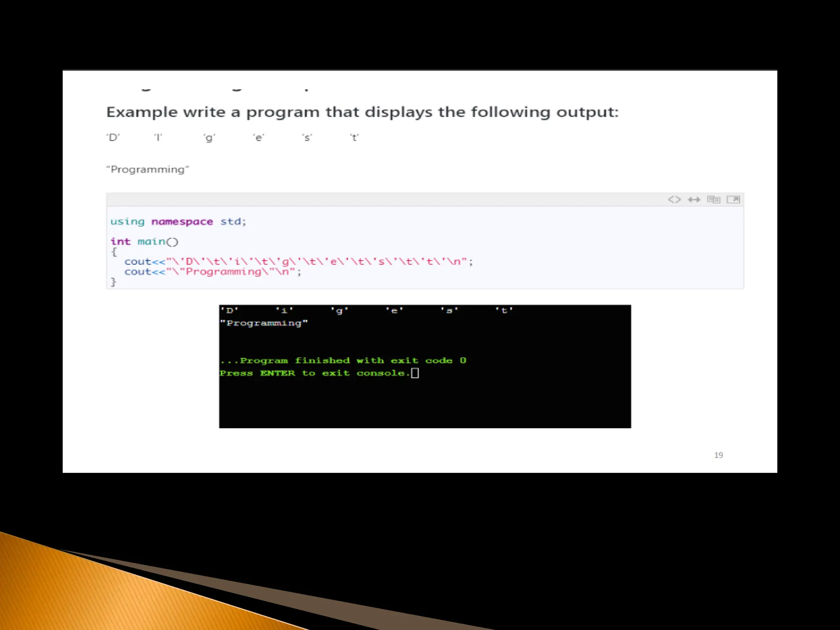Click the 's' character in expected output
The image size is (840, 630).
tap(307, 137)
